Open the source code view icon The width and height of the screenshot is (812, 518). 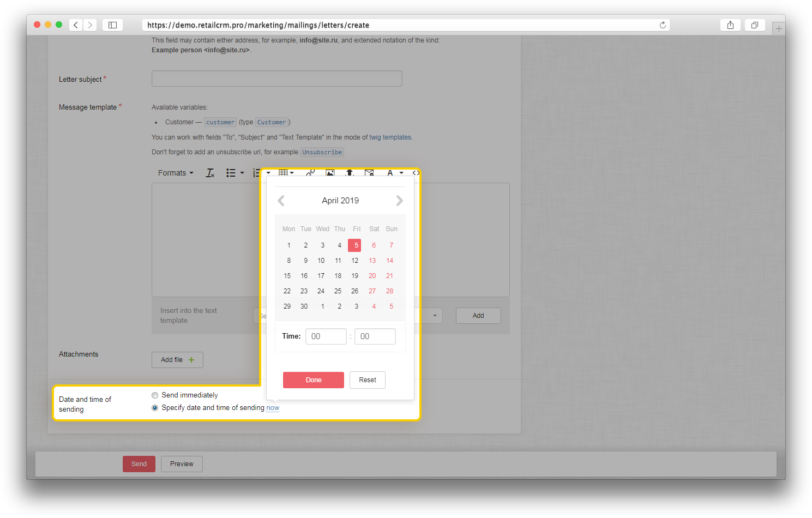(416, 173)
